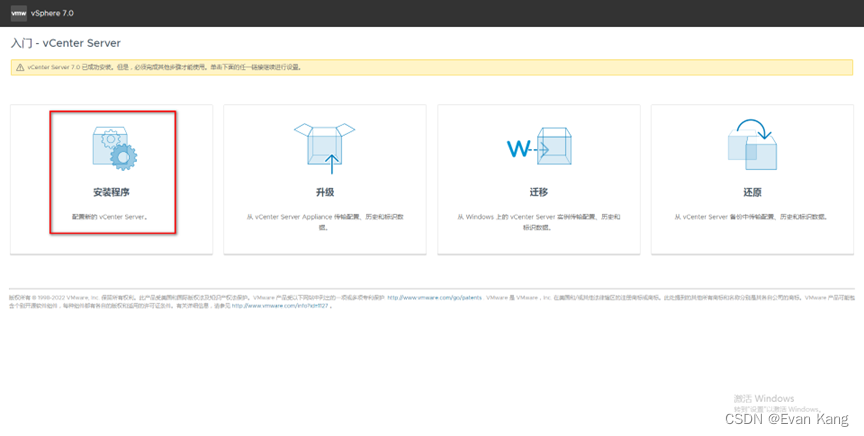864x436 pixels.
Task: Click the Upgrade card description text
Action: tap(325, 221)
